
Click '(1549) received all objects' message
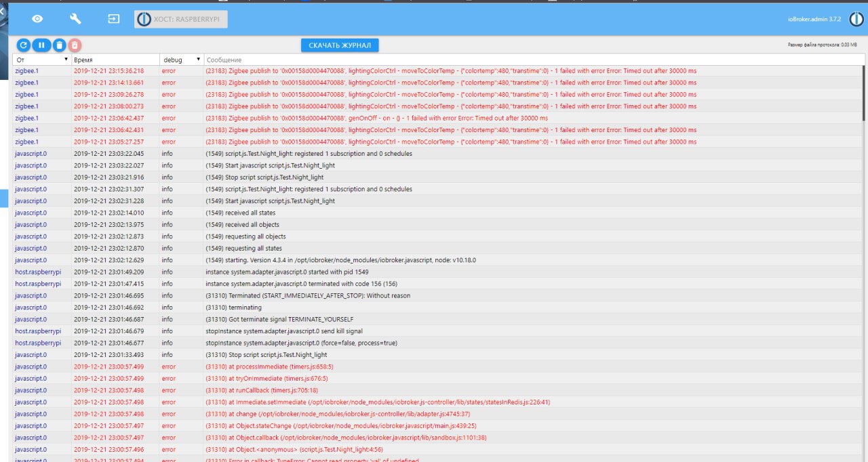click(242, 225)
